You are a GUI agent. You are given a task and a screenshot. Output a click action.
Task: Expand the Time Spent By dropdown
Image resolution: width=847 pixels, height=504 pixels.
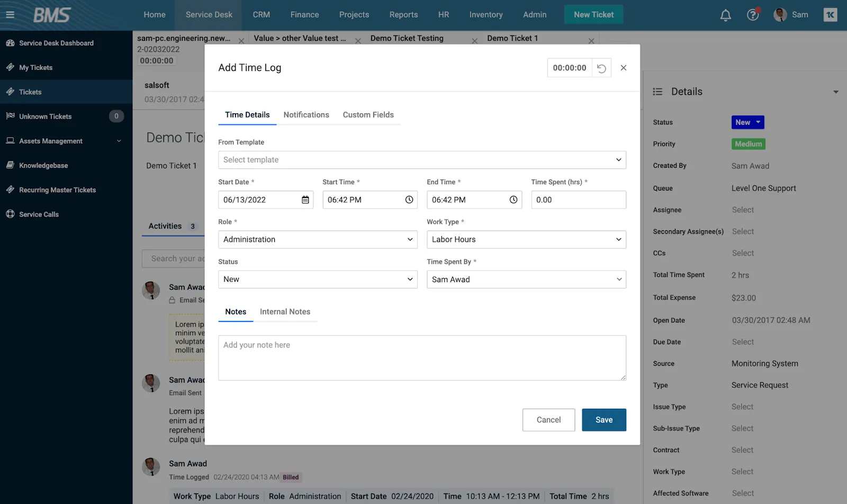tap(526, 280)
